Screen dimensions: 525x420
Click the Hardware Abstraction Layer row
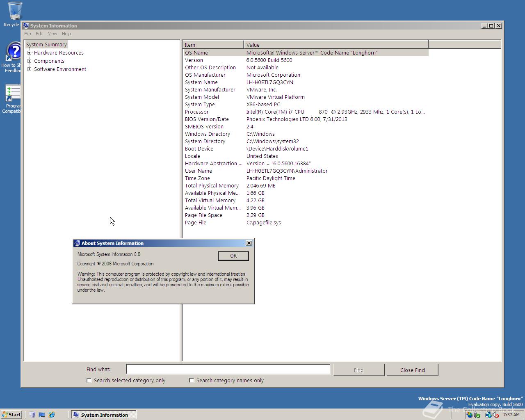click(306, 163)
